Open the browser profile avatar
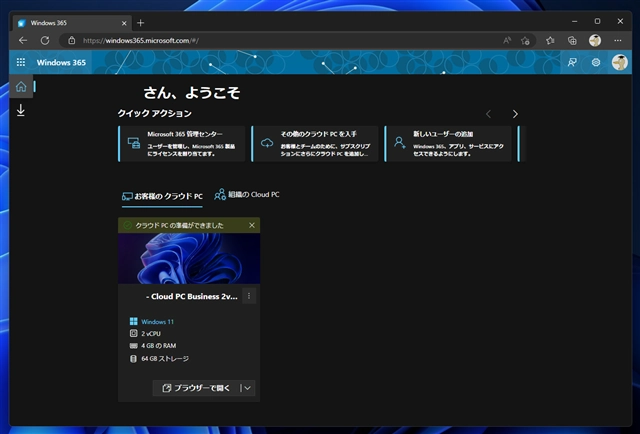This screenshot has width=640, height=434. pos(595,40)
